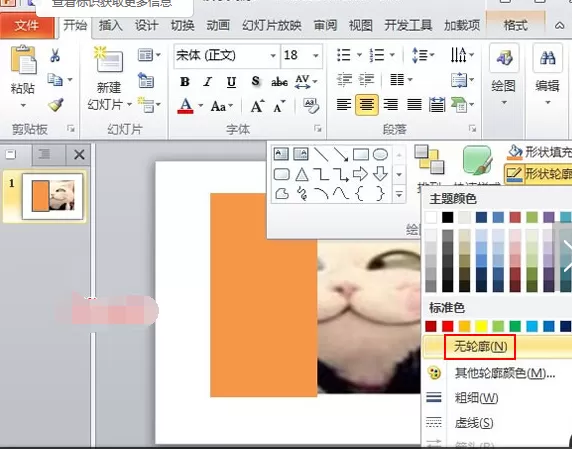Toggle Underline formatting

pos(231,82)
